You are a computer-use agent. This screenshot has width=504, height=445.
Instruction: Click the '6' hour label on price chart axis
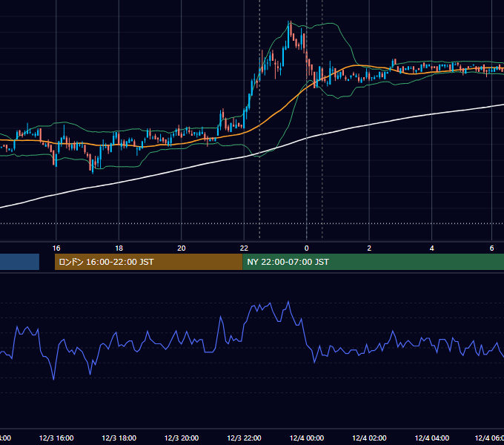click(x=491, y=248)
